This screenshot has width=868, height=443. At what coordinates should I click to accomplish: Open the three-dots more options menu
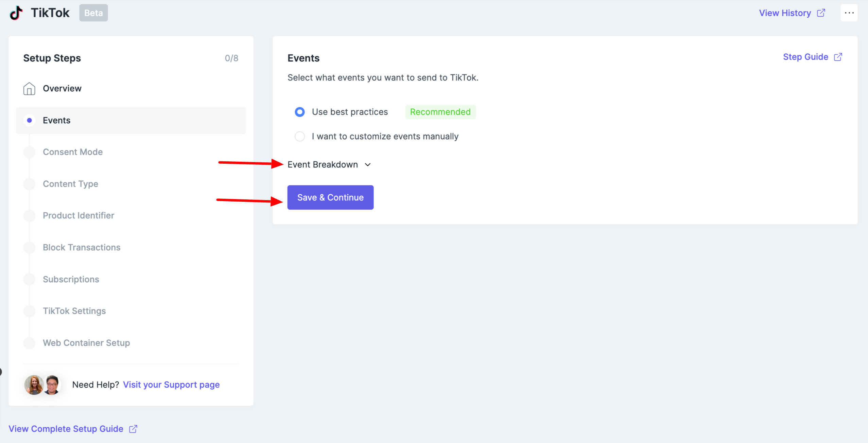[849, 13]
